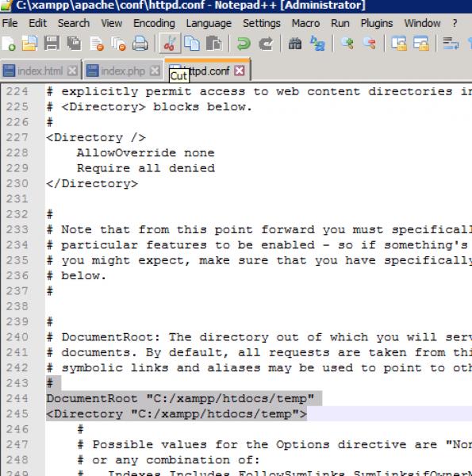Save the current file with the floppy icon
Image resolution: width=472 pixels, height=476 pixels.
(52, 44)
